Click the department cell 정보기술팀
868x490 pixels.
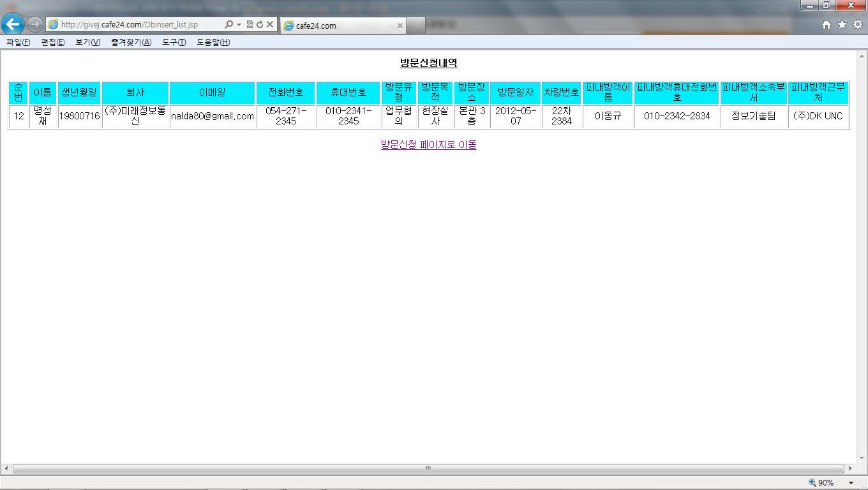click(754, 116)
